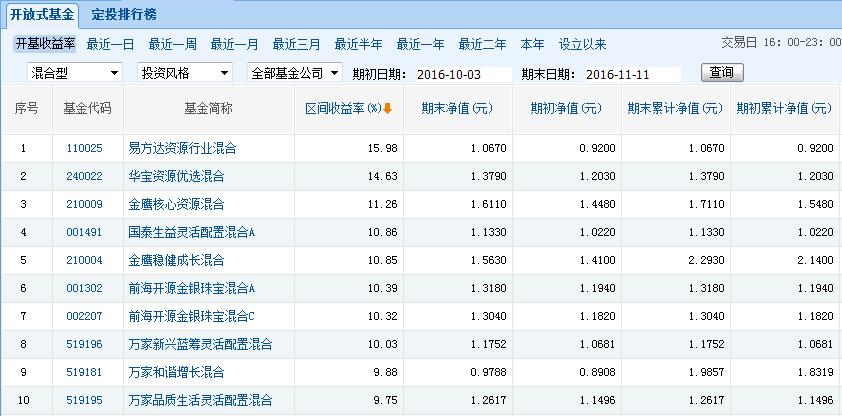Open fund code 001302
This screenshot has height=416, width=842.
coord(84,289)
